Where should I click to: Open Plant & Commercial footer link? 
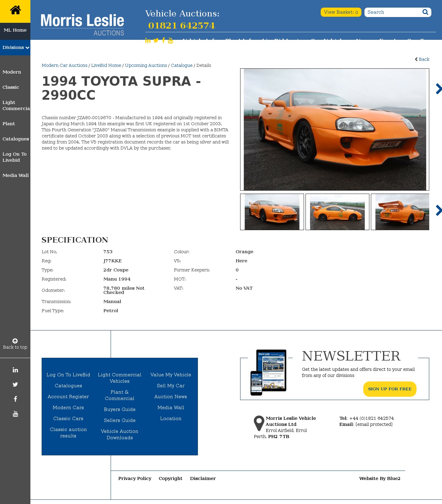pyautogui.click(x=120, y=395)
